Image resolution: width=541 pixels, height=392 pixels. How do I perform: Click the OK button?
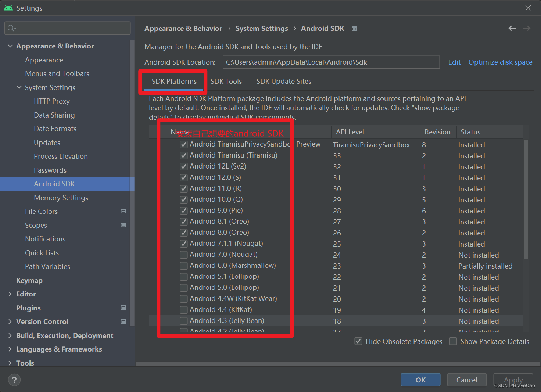click(420, 380)
